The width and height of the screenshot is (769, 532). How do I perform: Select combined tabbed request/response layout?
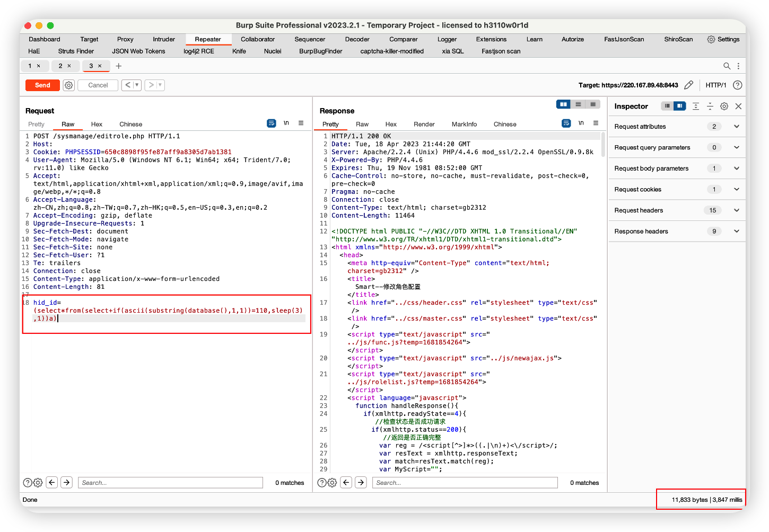[x=593, y=104]
